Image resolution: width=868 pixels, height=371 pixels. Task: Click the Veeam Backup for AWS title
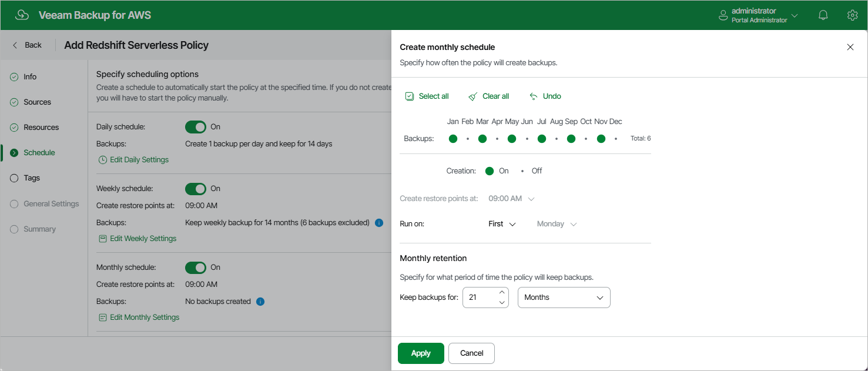pos(95,15)
